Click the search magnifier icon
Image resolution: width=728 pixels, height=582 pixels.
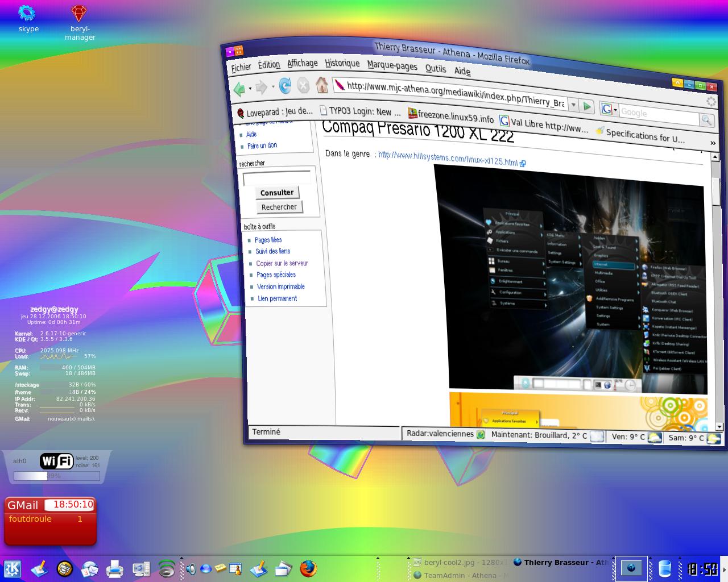point(706,120)
